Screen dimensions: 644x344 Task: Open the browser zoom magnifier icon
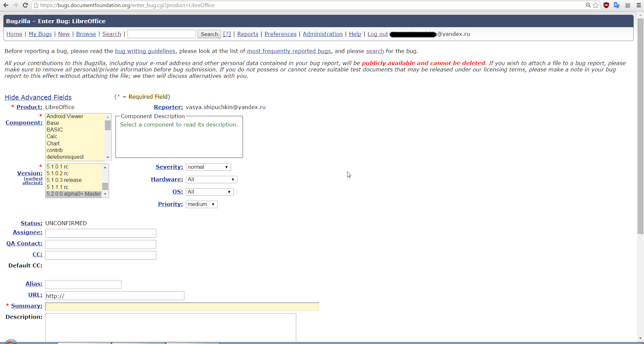tap(588, 5)
